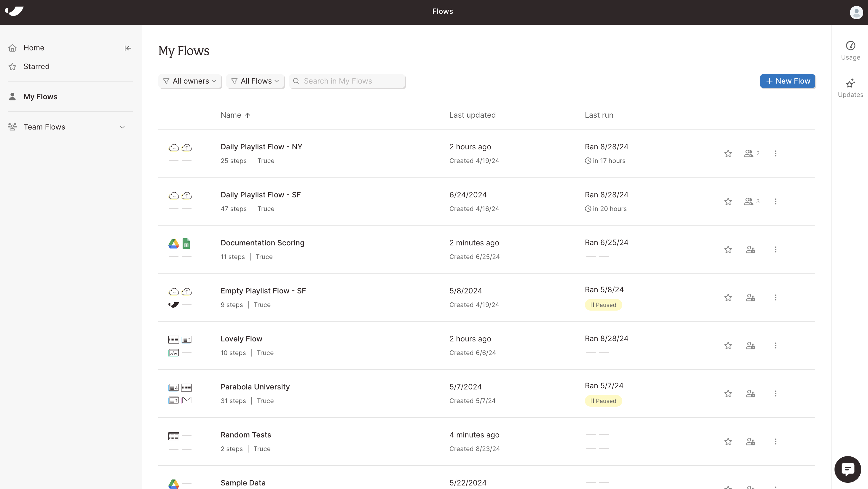This screenshot has width=868, height=489.
Task: Open private sharing settings for Lovely Flow
Action: [750, 346]
